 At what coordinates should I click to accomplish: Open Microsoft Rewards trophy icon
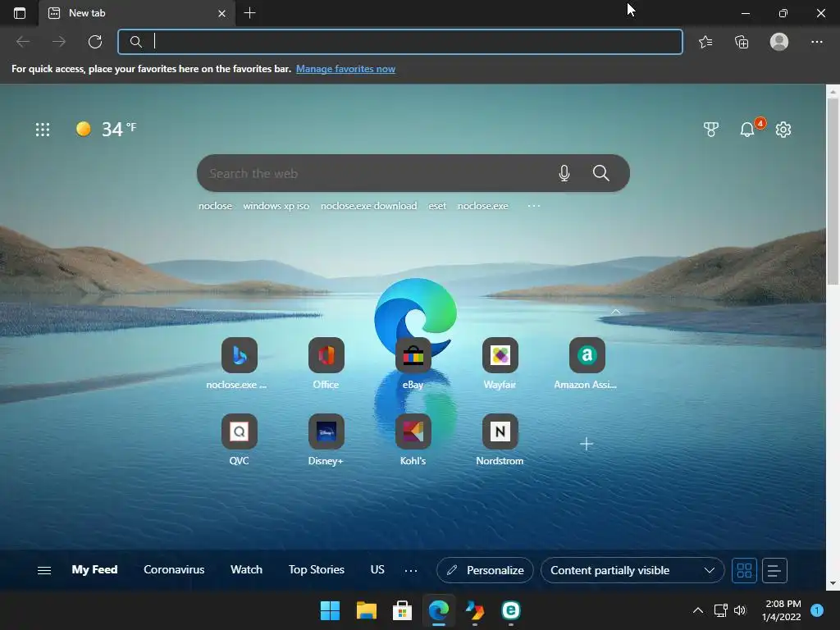711,129
